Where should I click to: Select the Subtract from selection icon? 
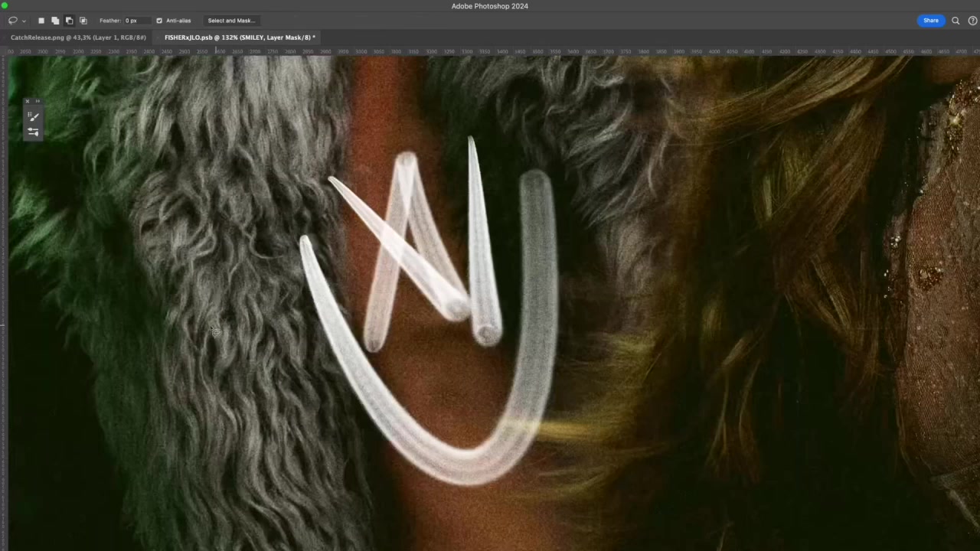tap(69, 21)
